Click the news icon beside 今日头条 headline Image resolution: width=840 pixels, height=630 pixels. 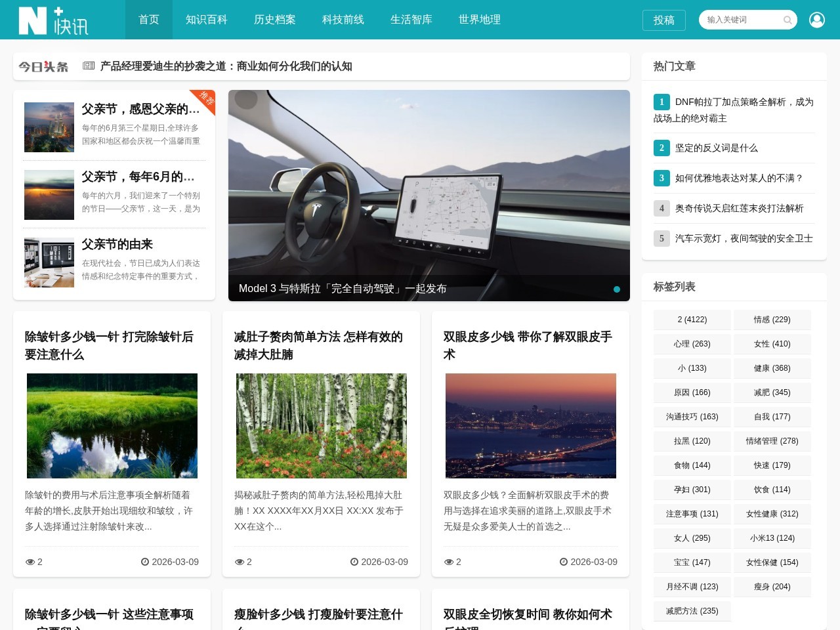[x=87, y=66]
